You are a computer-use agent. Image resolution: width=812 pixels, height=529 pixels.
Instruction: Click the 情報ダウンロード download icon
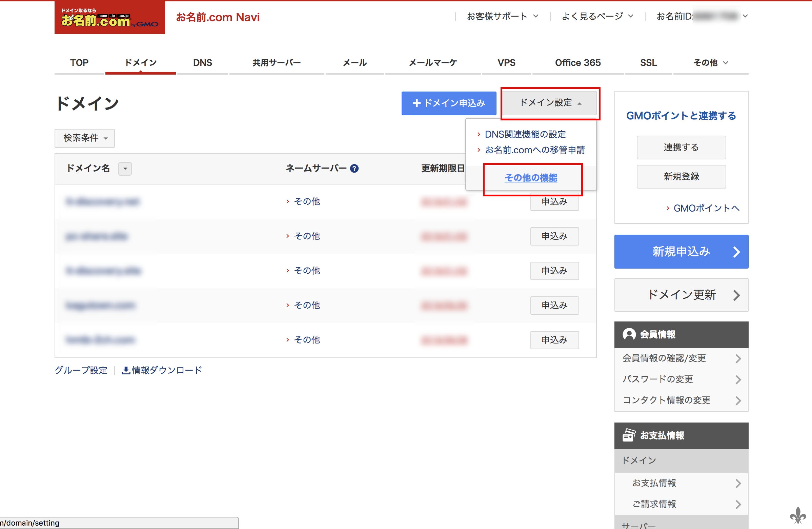click(125, 370)
